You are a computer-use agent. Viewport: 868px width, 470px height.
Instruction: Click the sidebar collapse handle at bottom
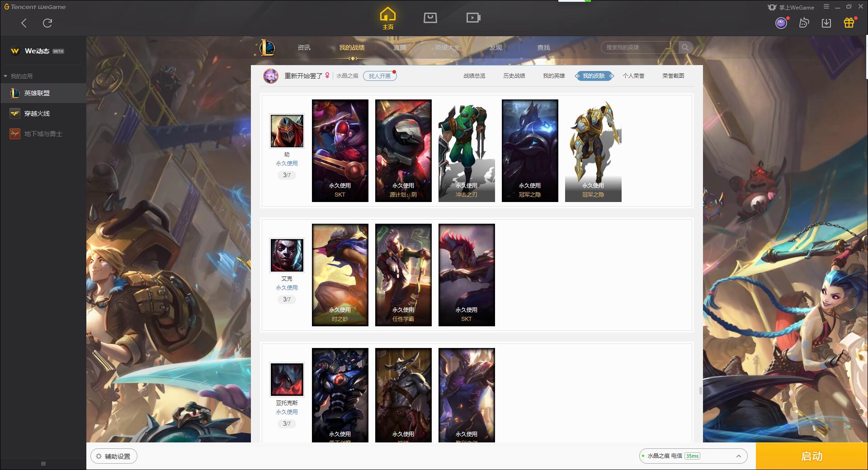point(43,464)
